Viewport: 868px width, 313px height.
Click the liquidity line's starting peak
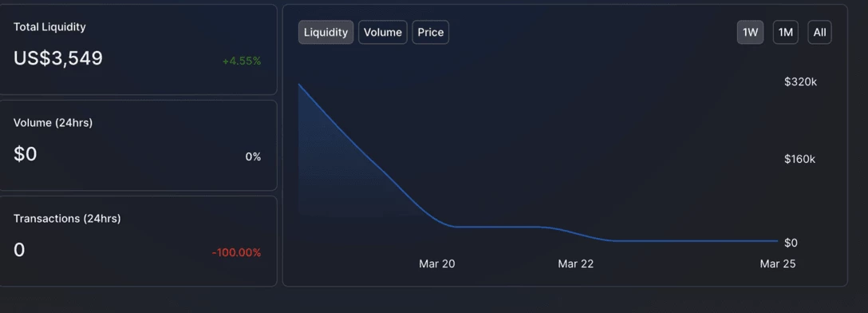[299, 84]
